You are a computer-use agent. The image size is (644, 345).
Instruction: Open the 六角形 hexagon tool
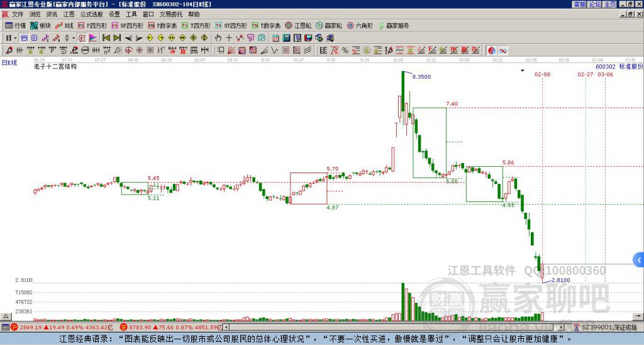point(360,25)
